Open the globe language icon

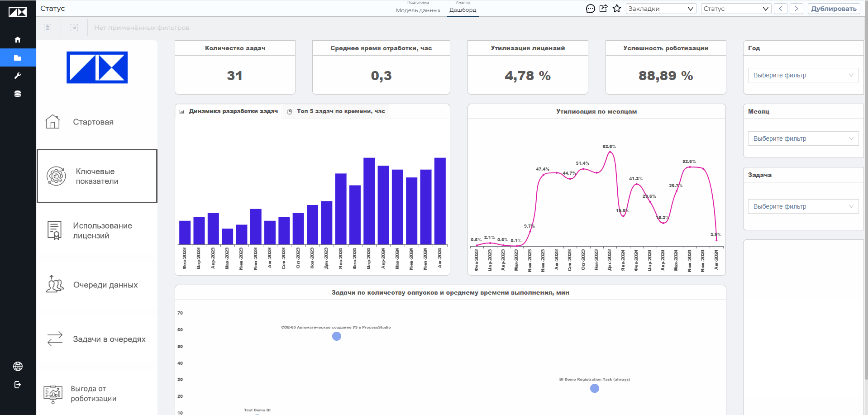(x=18, y=367)
